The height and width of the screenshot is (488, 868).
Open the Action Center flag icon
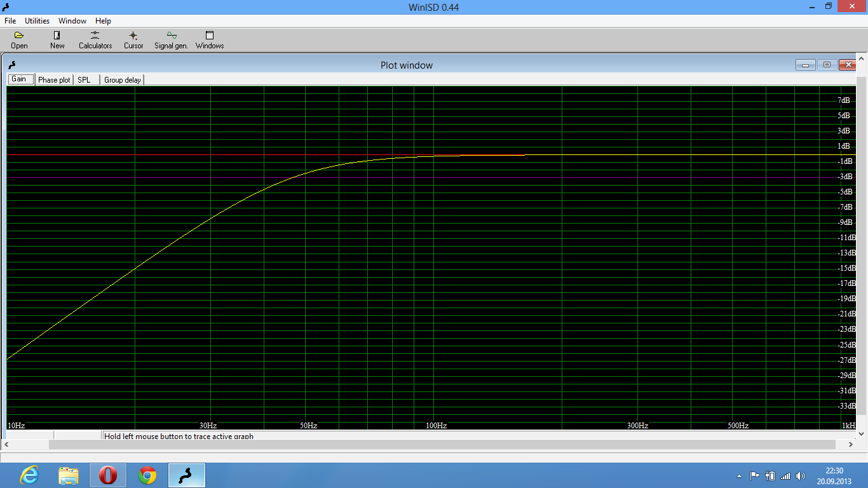[x=755, y=475]
